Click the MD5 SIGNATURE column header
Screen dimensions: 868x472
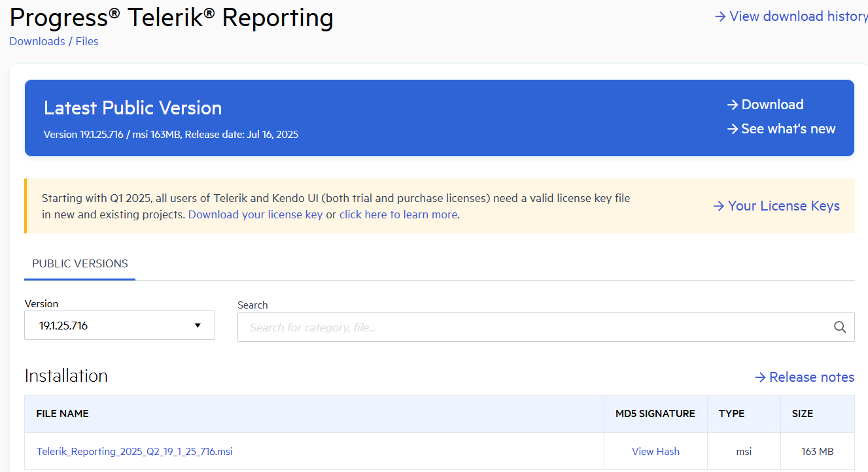coord(655,413)
